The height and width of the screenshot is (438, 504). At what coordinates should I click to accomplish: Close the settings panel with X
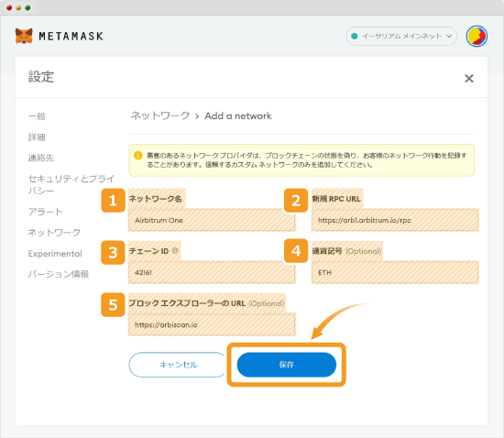pos(469,78)
